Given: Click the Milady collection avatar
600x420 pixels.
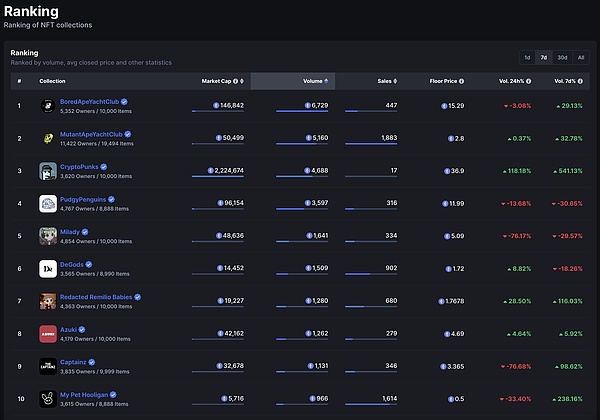Looking at the screenshot, I should (x=47, y=236).
